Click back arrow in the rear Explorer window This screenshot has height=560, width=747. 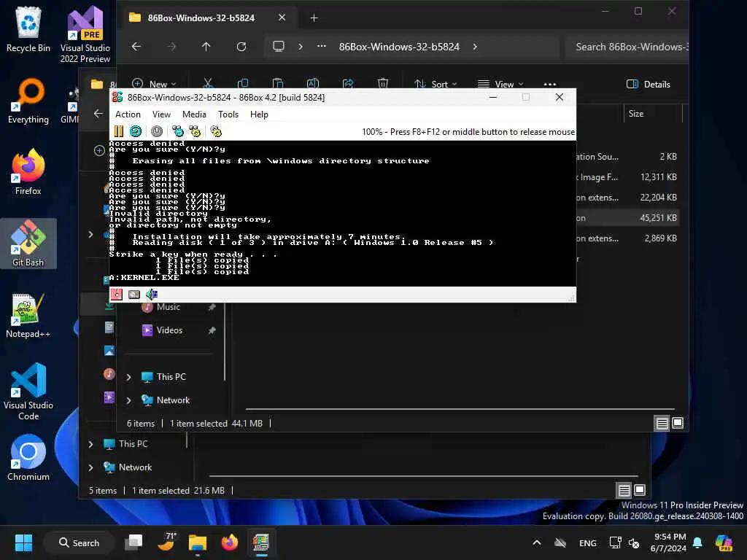pos(98,113)
